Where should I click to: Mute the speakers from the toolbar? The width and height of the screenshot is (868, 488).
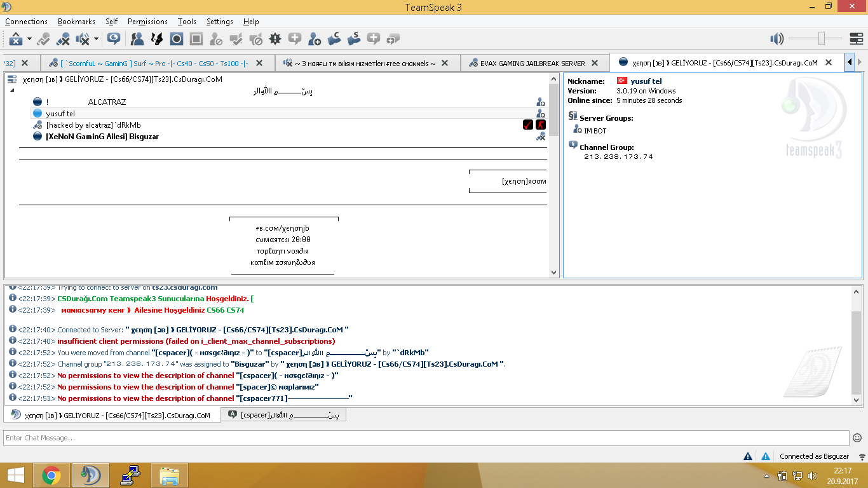pos(83,39)
